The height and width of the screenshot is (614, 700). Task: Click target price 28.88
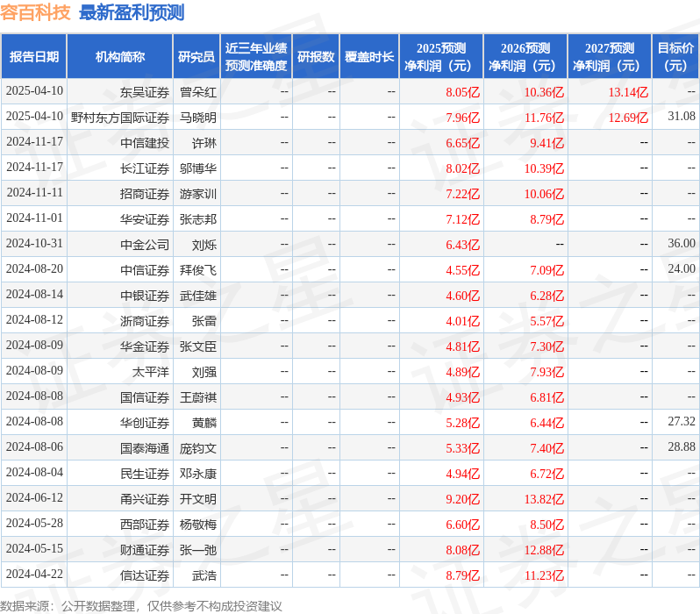(682, 447)
